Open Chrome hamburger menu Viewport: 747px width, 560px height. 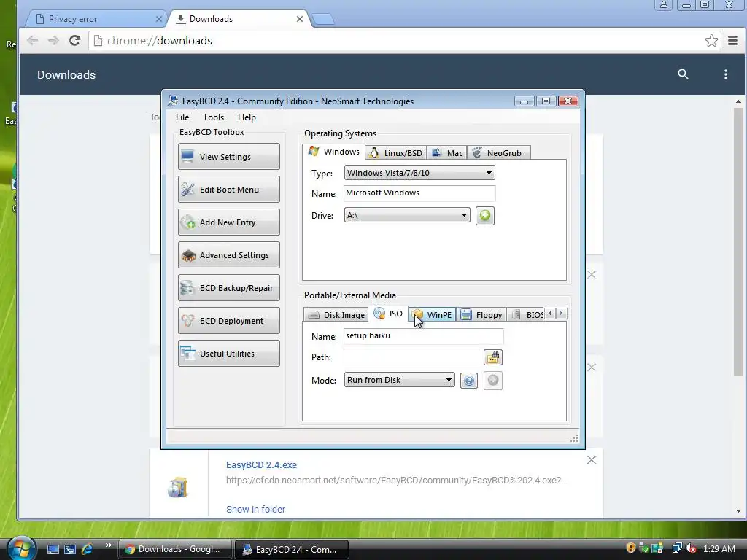[x=732, y=41]
